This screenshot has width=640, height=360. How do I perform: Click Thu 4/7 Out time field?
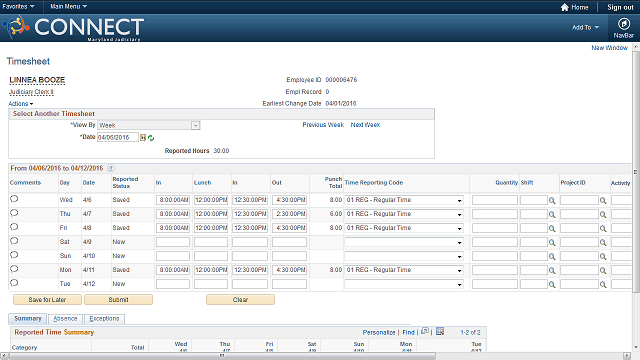[289, 214]
